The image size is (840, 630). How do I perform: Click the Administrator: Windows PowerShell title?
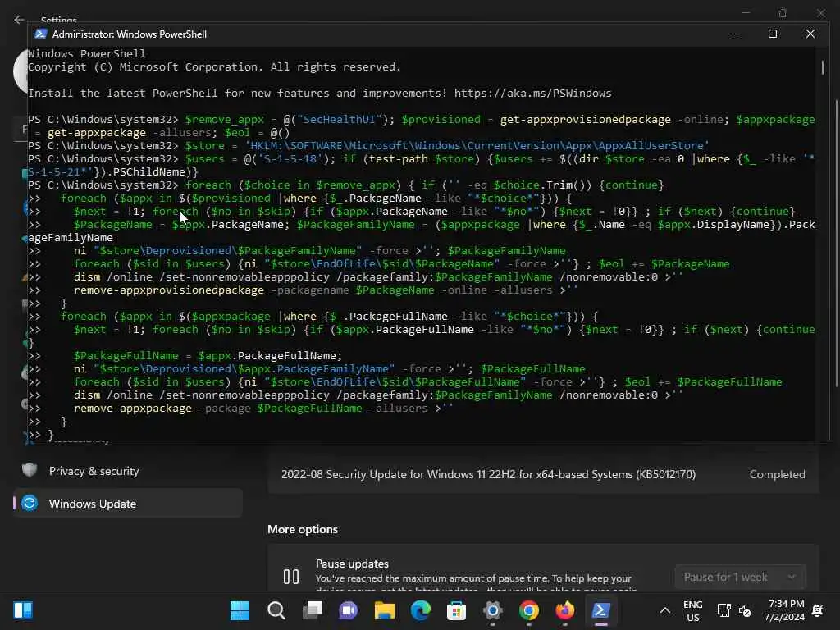click(x=129, y=34)
